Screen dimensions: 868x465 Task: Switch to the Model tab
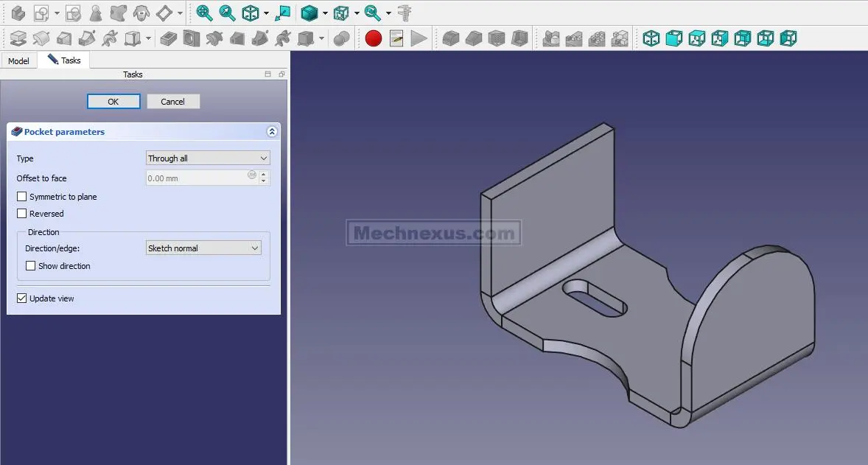18,61
